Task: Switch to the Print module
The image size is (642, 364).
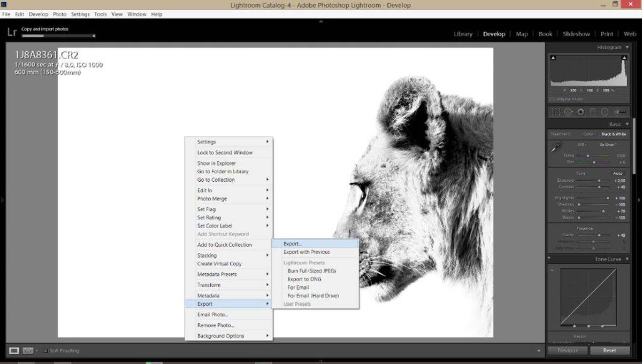Action: click(607, 34)
